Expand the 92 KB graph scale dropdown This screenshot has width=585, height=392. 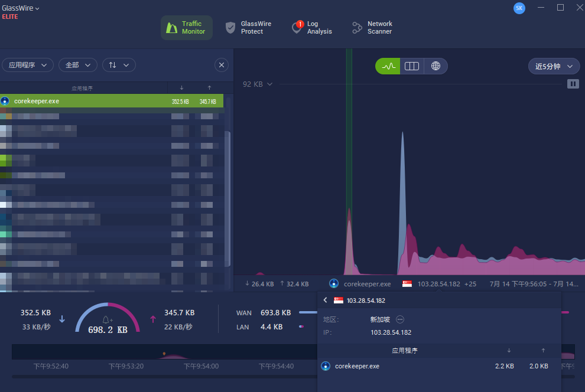(258, 84)
